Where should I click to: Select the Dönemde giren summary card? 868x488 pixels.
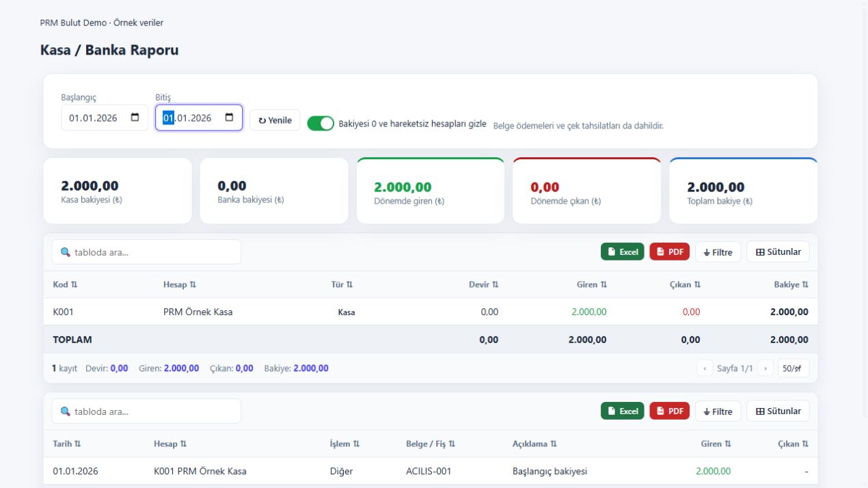431,191
